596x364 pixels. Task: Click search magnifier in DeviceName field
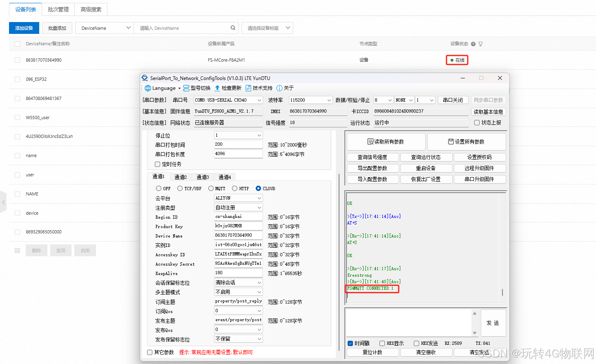233,28
